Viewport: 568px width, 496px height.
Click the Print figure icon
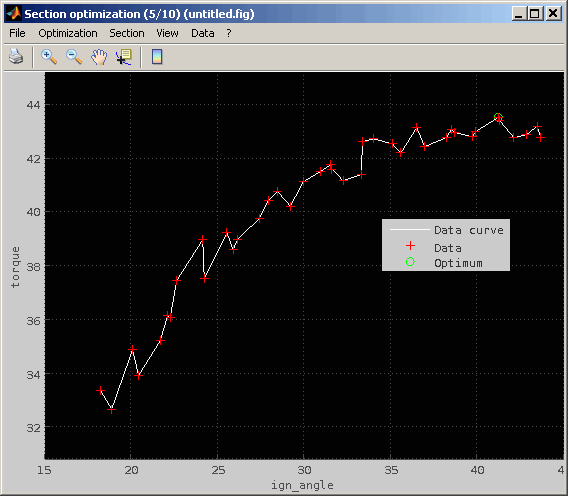[x=16, y=57]
